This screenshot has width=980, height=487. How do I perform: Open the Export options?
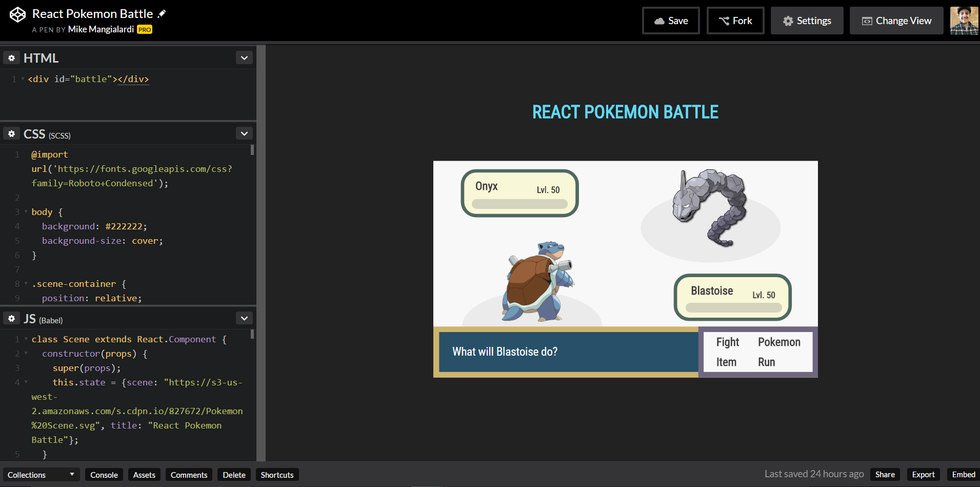[923, 474]
